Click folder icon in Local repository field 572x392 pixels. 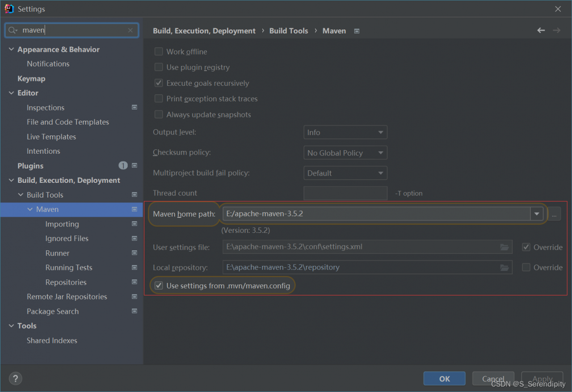pos(505,268)
